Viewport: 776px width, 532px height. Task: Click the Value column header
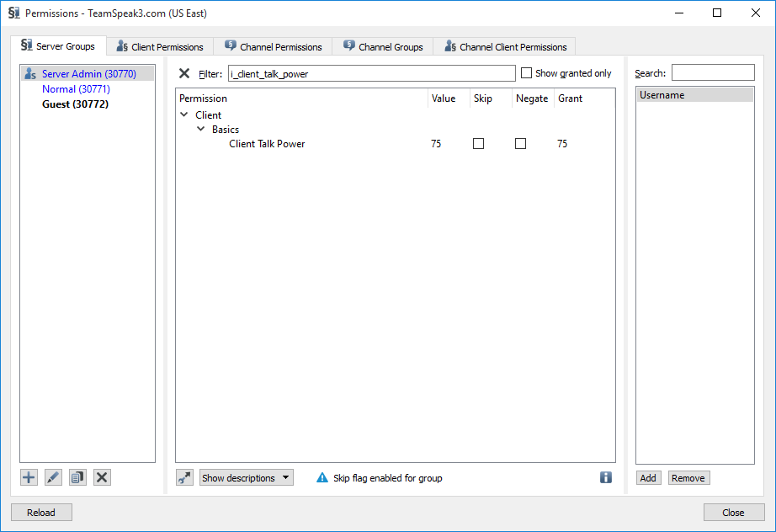449,98
